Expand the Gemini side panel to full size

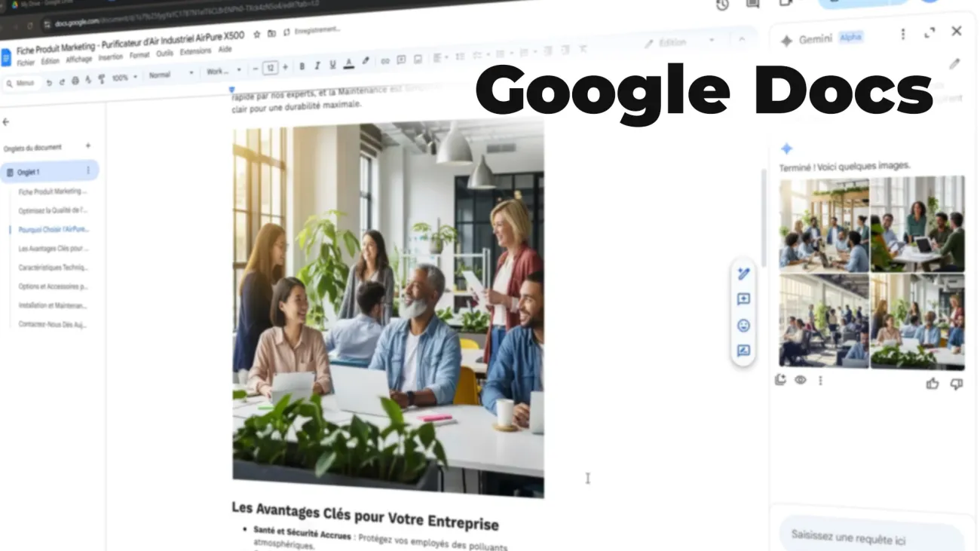tap(929, 32)
